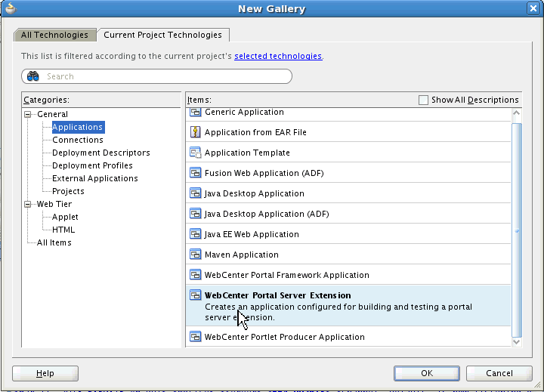
Task: Choose WebCenter Portal Server Extension title
Action: tap(277, 295)
